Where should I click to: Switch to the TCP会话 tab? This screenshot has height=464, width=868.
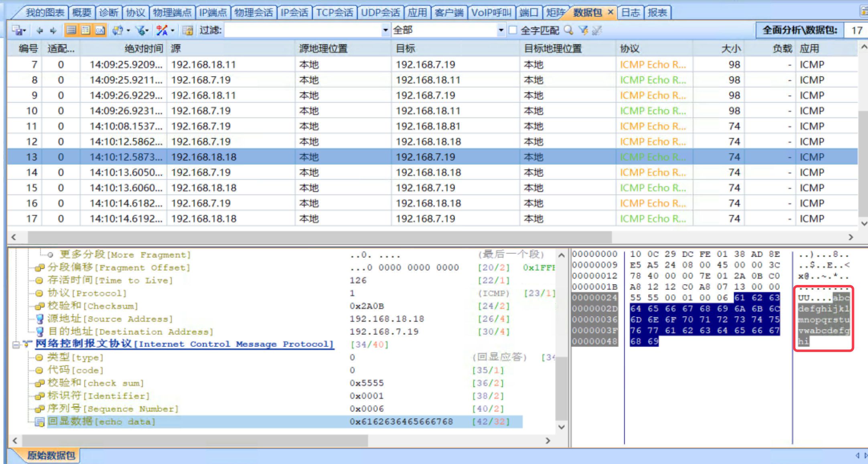[x=334, y=13]
